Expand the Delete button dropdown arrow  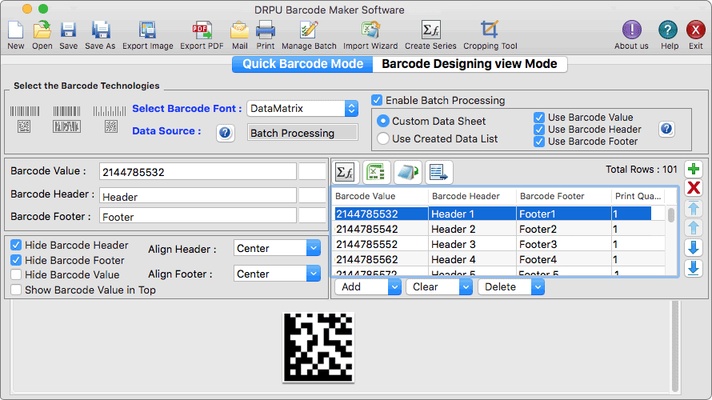[537, 287]
